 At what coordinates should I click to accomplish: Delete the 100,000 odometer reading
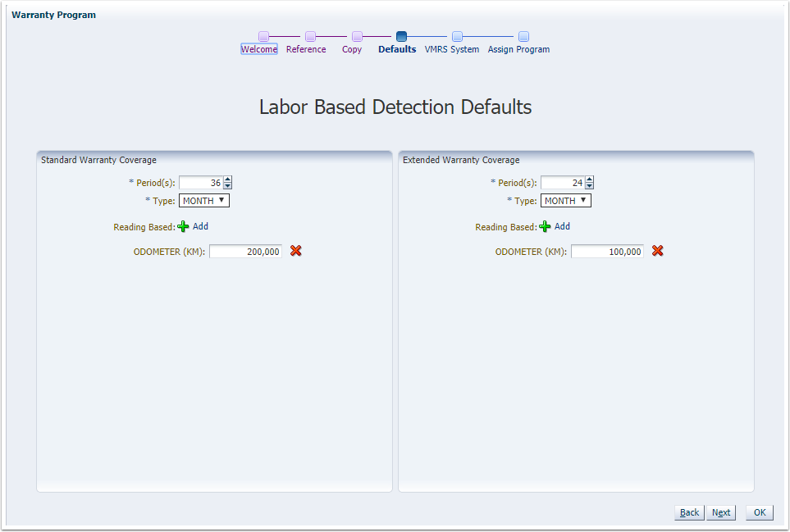657,251
